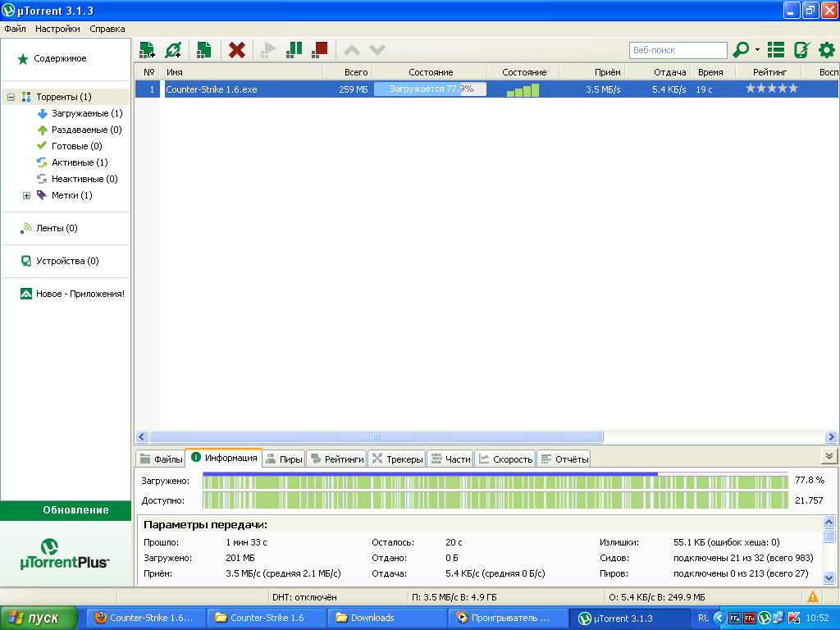Sort by the Рейтинг column header
The image size is (840, 630).
point(769,72)
